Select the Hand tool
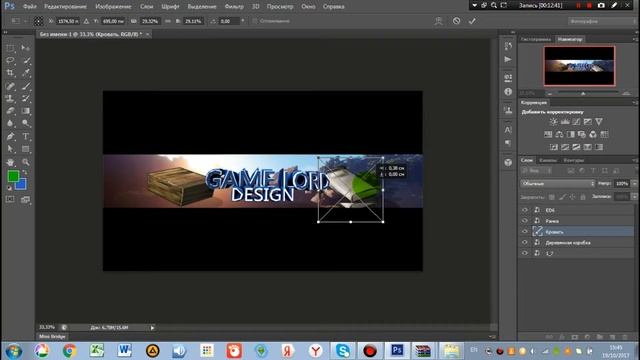The width and height of the screenshot is (640, 360). click(x=10, y=162)
